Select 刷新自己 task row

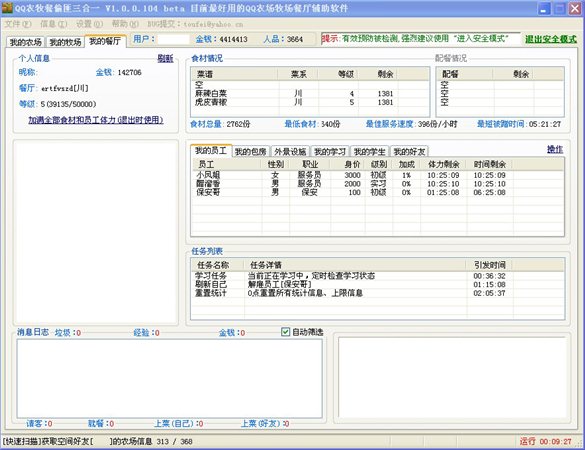(377, 284)
